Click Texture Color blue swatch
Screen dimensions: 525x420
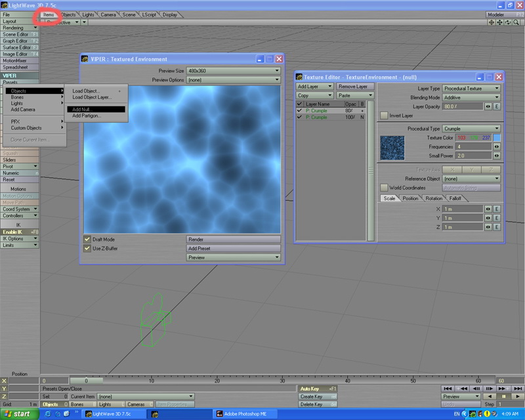click(x=497, y=138)
